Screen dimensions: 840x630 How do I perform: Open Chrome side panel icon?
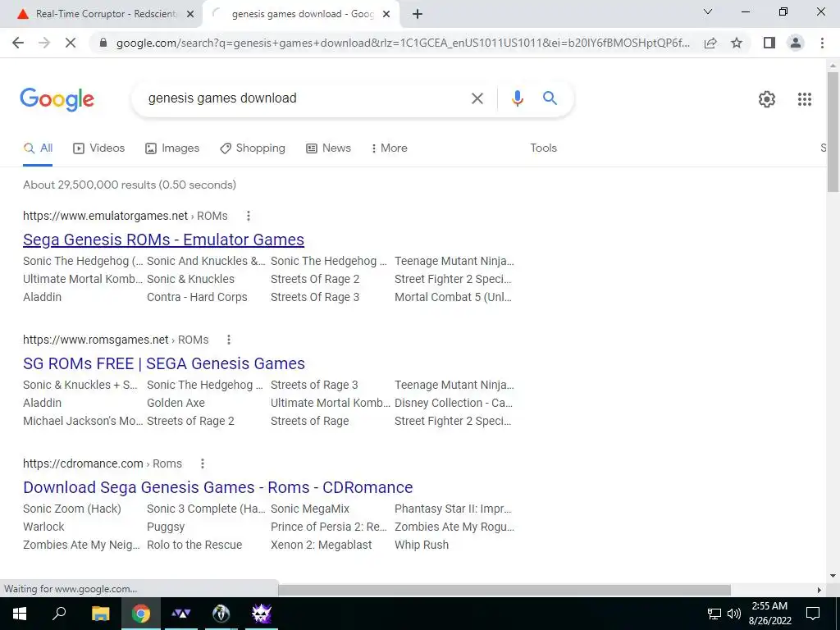[x=769, y=43]
